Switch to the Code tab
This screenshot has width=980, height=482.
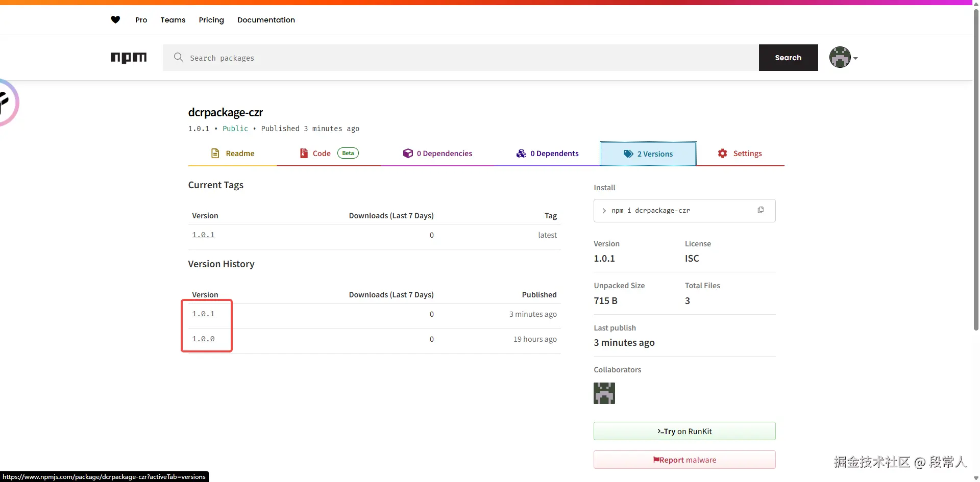click(x=329, y=154)
